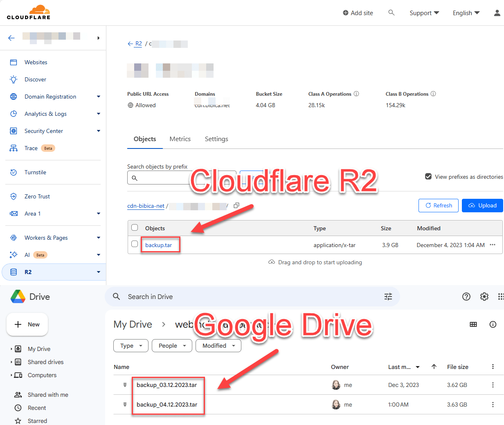Expand Workers & Pages submenu
The width and height of the screenshot is (504, 425).
[98, 238]
